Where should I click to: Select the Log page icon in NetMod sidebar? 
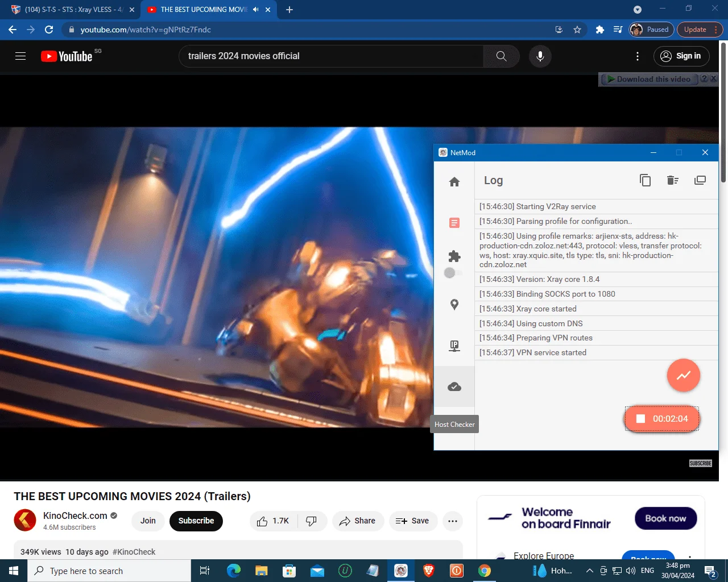(x=454, y=223)
